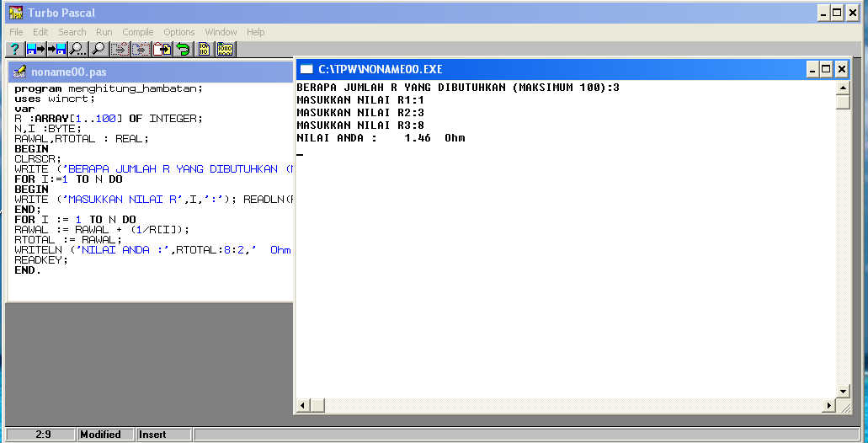Maximize the NONAME00.EXE console window

tap(827, 69)
